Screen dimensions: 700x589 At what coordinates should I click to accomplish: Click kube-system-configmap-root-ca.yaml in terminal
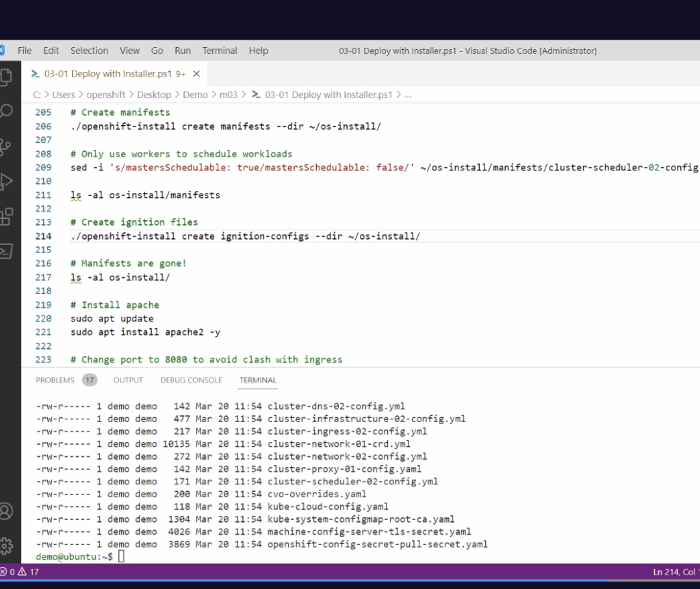click(361, 519)
